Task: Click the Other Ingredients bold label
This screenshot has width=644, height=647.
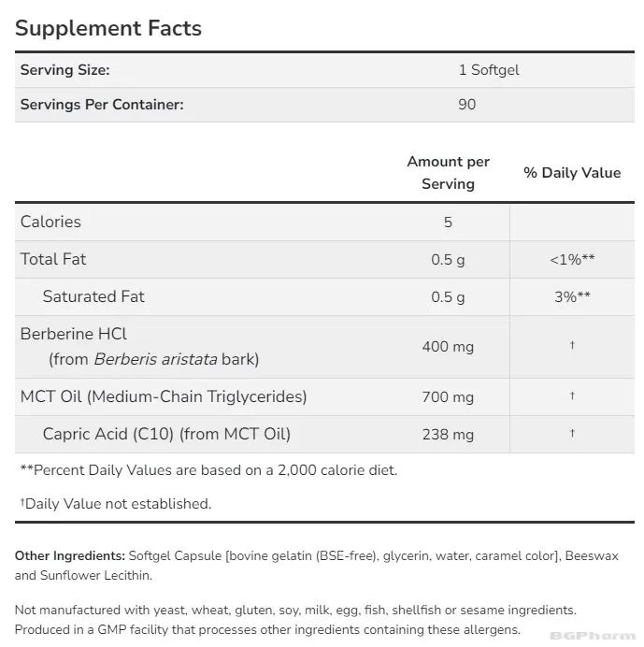Action: pos(70,555)
